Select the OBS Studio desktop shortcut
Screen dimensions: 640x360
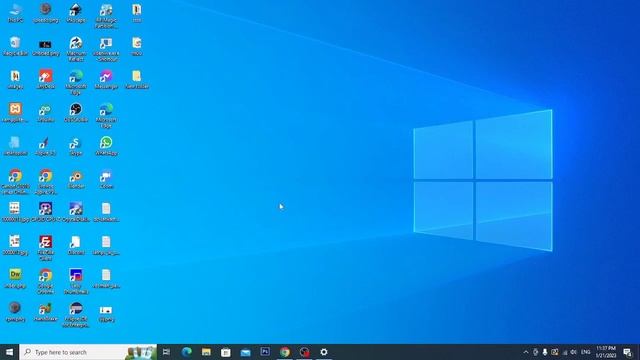76,113
